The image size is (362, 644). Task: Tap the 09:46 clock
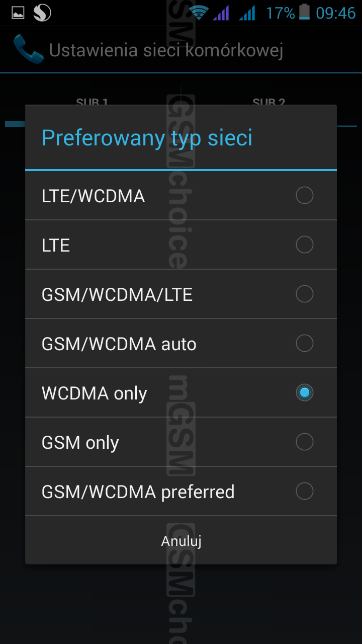click(335, 13)
